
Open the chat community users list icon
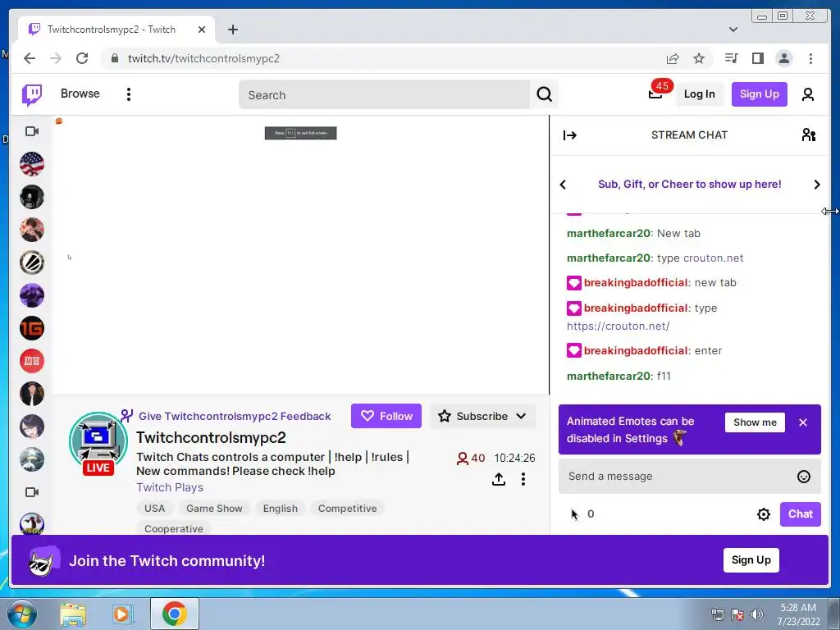(809, 135)
